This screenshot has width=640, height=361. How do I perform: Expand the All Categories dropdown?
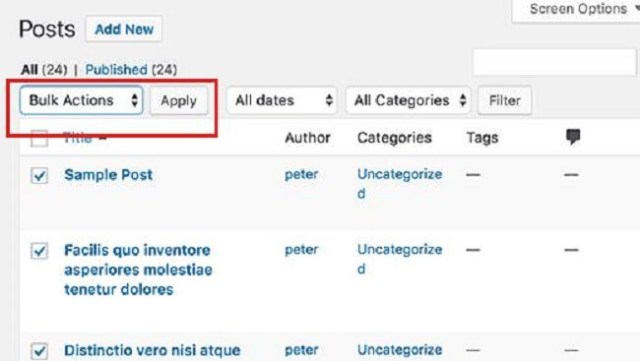(x=408, y=100)
